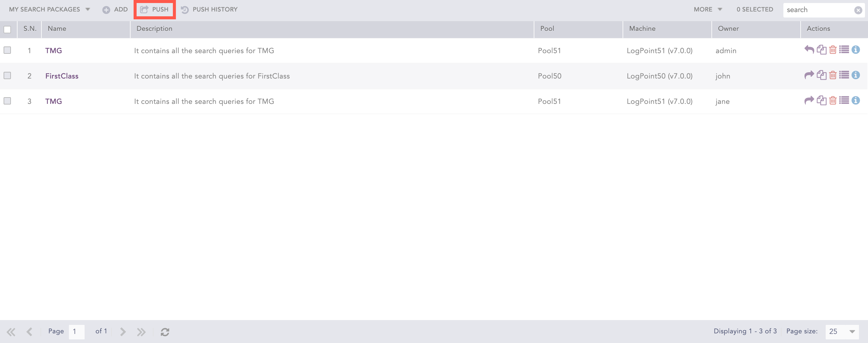Image resolution: width=868 pixels, height=343 pixels.
Task: Open Push History from the toolbar
Action: [209, 9]
